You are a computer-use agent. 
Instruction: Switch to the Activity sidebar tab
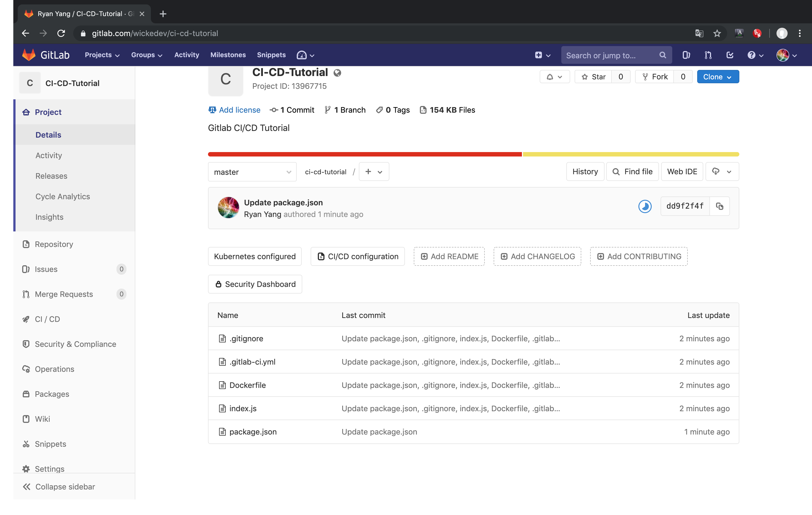pos(49,155)
